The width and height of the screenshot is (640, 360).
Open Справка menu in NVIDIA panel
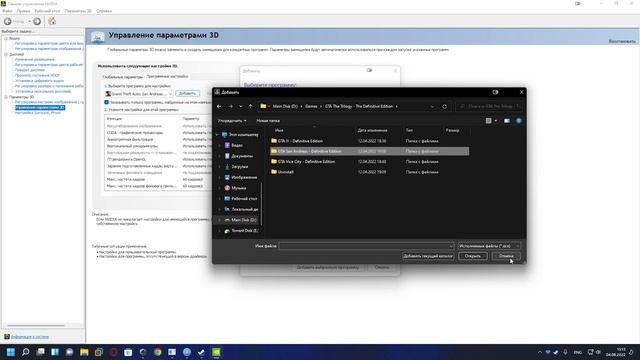coord(104,11)
